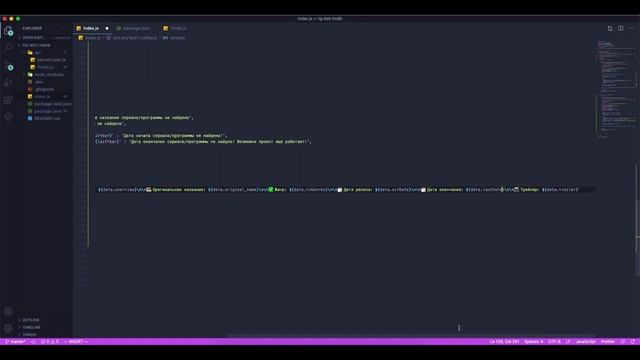
Task: Change indentation via Spaces: 4
Action: [533, 342]
